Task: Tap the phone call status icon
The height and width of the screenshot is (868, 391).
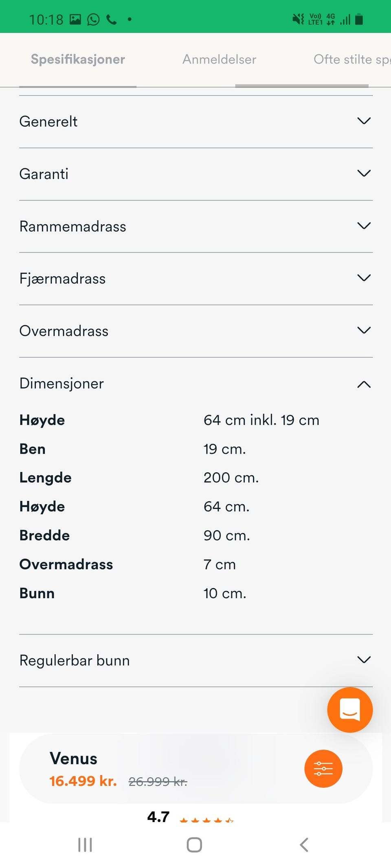Action: coord(111,19)
